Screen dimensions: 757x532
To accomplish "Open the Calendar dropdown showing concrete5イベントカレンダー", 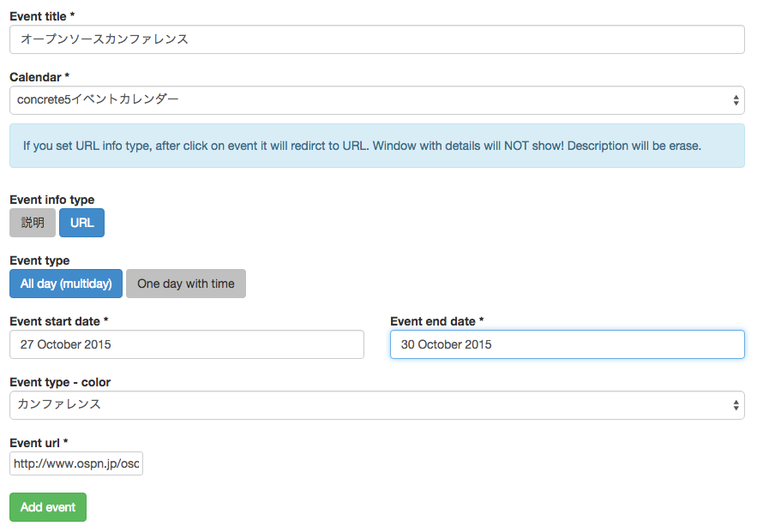I will pos(377,100).
